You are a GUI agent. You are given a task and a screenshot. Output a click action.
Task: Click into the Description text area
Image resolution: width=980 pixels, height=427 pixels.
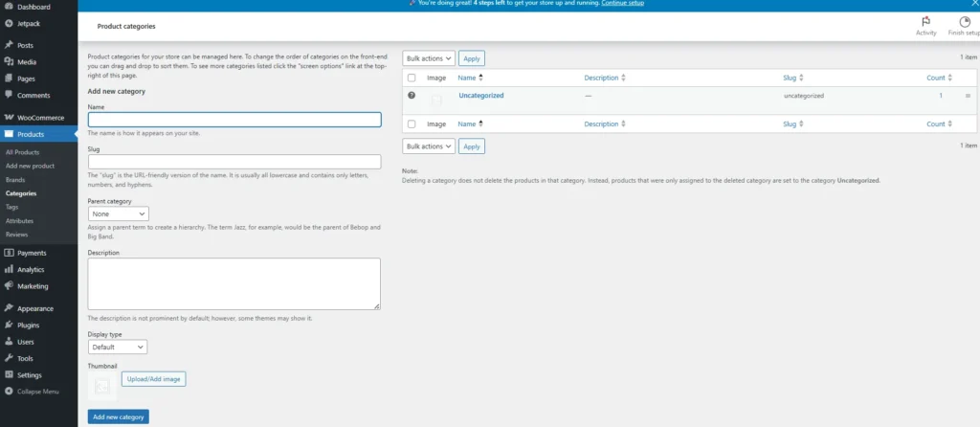tap(234, 283)
